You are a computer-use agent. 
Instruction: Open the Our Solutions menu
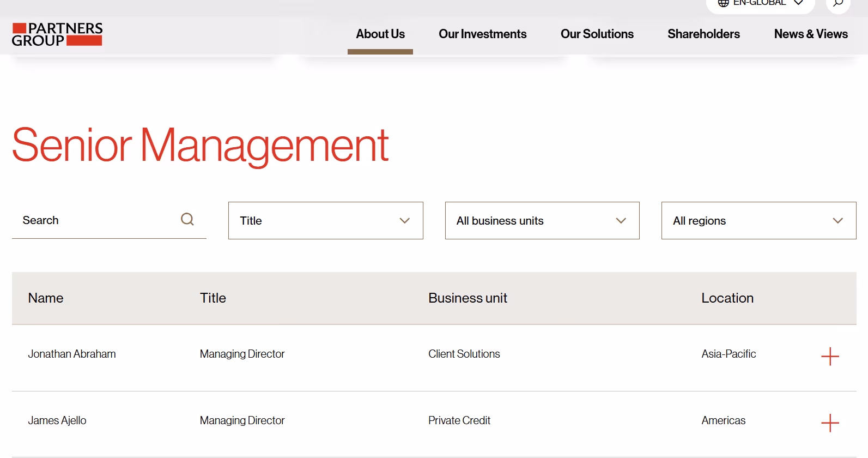pos(597,34)
